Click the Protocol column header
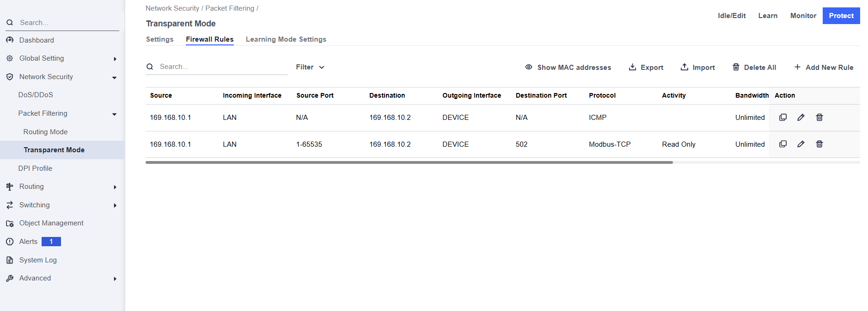This screenshot has height=311, width=868. [602, 95]
